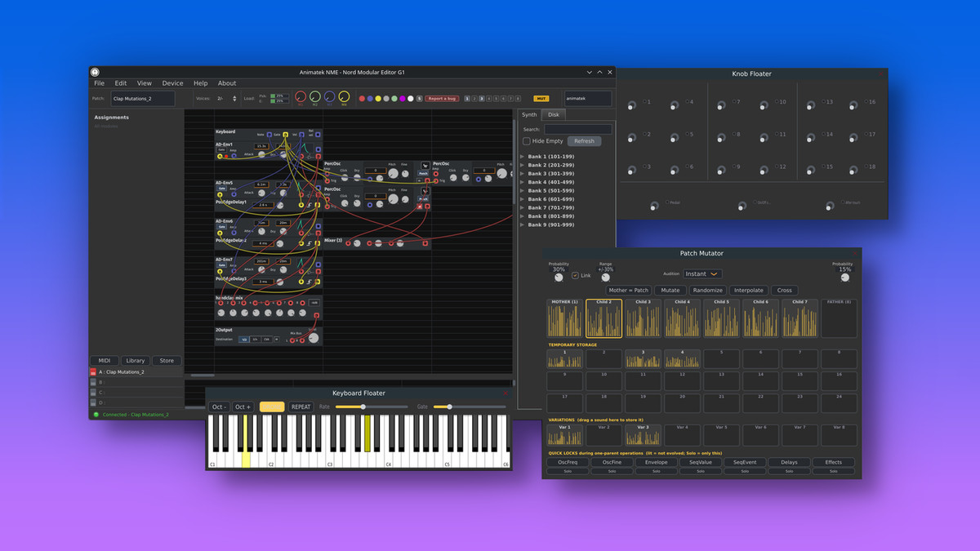Image resolution: width=980 pixels, height=551 pixels.
Task: Click the Refresh button
Action: pyautogui.click(x=584, y=141)
